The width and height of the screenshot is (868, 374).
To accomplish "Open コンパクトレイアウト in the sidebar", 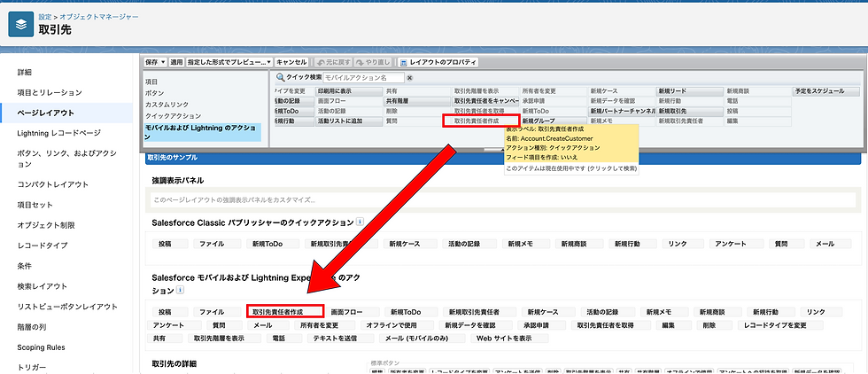I will click(x=52, y=184).
